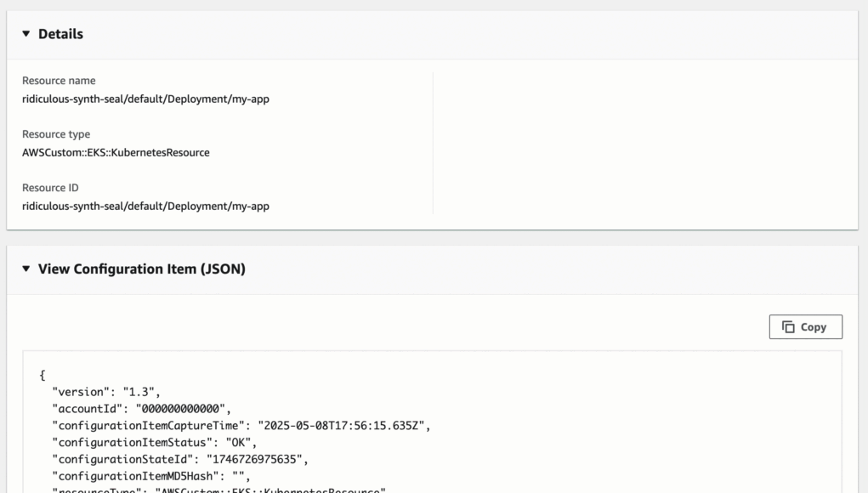Click the Resource ID label

[x=49, y=188]
